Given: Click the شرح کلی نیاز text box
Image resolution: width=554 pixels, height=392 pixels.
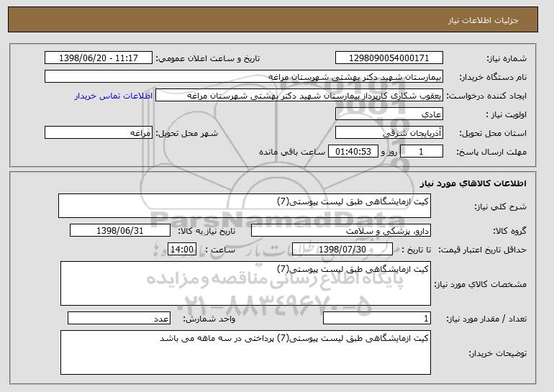Looking at the screenshot, I should [245, 206].
